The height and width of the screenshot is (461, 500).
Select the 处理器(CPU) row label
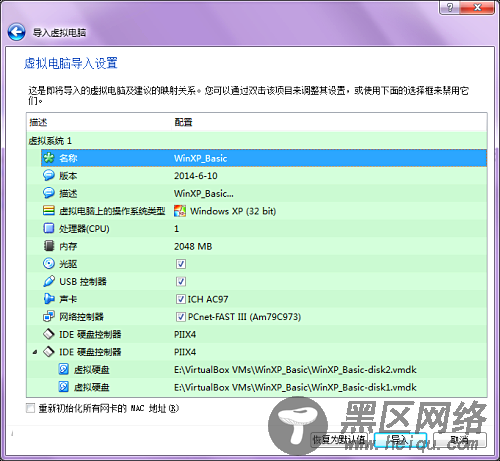[x=84, y=229]
